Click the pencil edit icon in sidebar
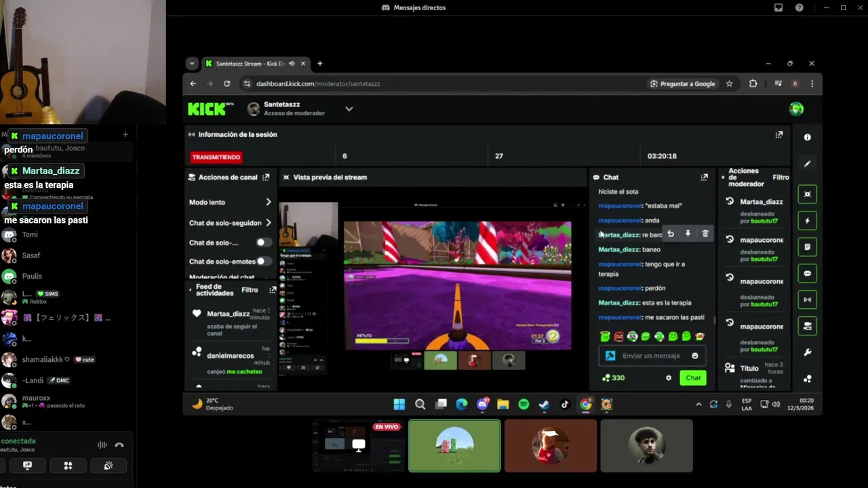Viewport: 868px width, 488px height. [x=807, y=163]
